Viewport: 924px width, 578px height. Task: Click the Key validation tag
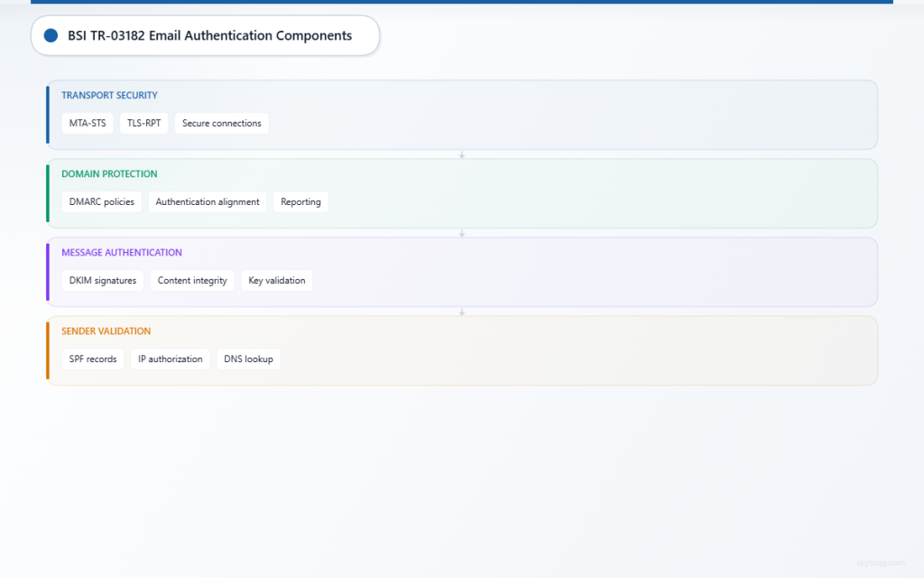pyautogui.click(x=277, y=281)
